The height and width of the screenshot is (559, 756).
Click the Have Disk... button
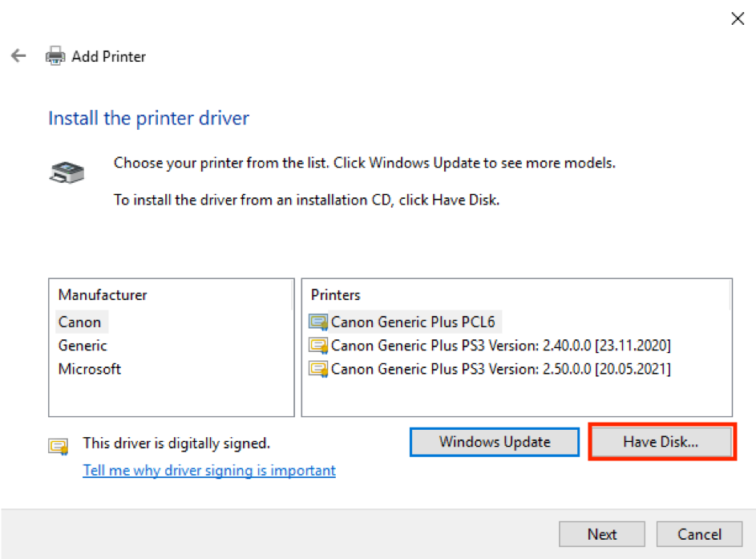(661, 442)
